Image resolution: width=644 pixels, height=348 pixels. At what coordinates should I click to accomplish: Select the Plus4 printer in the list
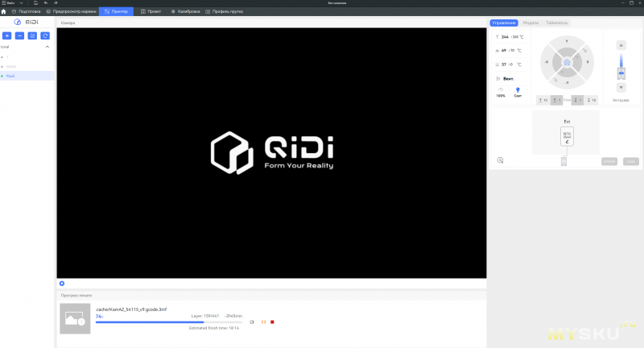[x=27, y=76]
